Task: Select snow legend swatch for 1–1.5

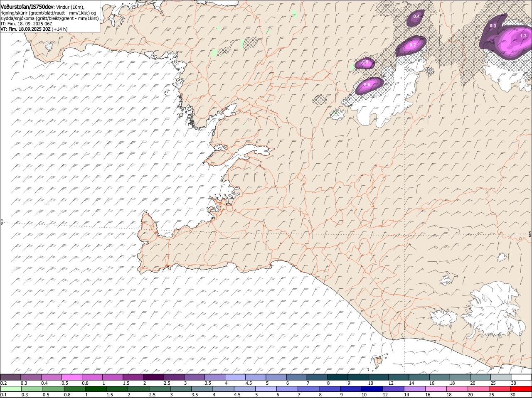Action: coord(113,377)
